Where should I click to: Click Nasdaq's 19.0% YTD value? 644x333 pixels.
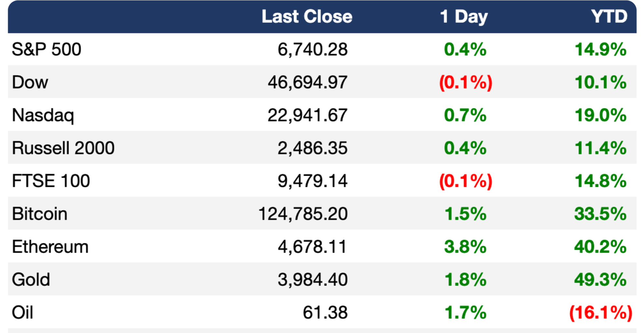[x=600, y=115]
